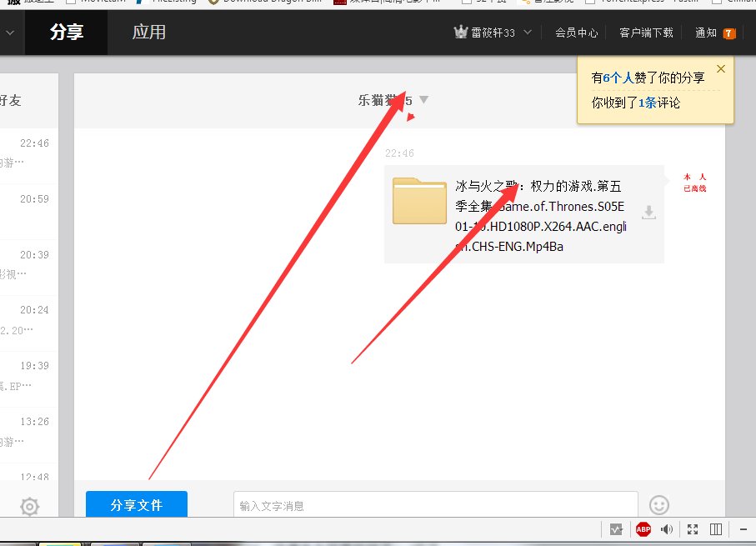This screenshot has height=546, width=756.
Task: Switch to the 应用 tab
Action: (x=148, y=32)
